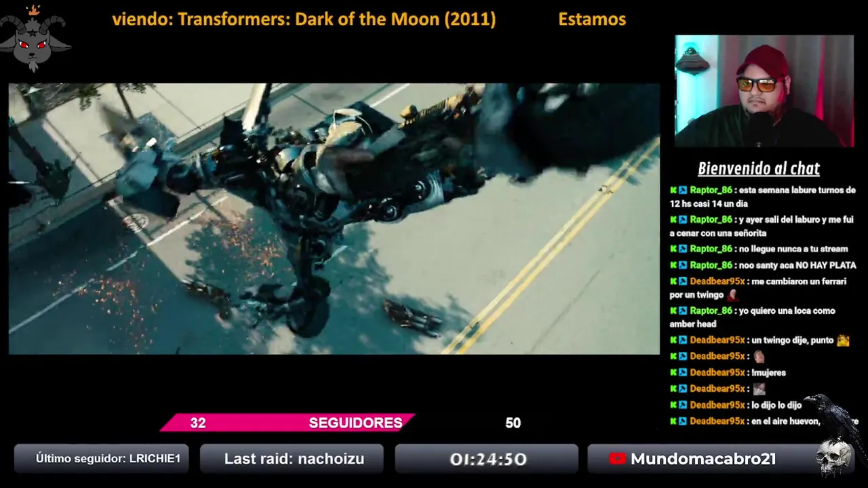Click Raptor_86 username on 'esta semana labure' message
The image size is (868, 488).
[711, 190]
